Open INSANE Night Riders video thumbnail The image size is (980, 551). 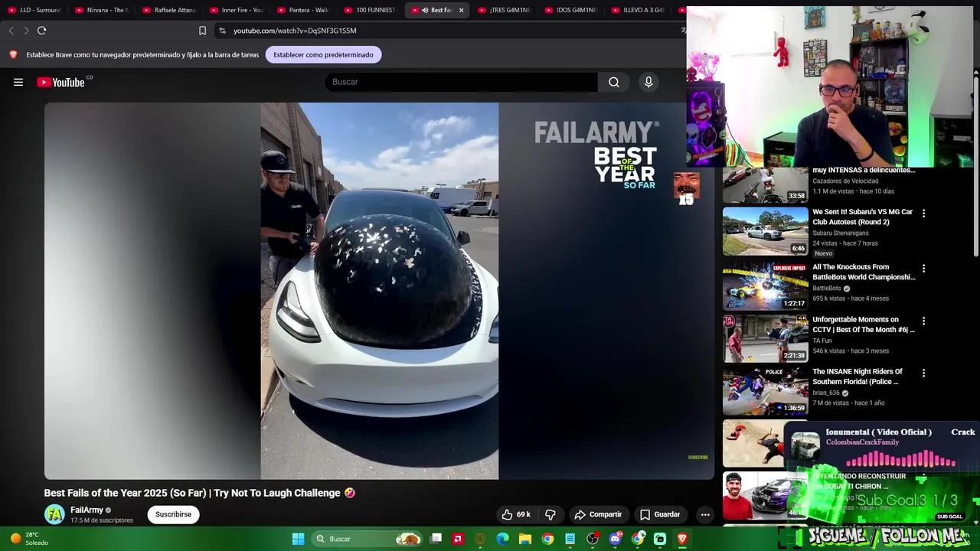tap(765, 390)
